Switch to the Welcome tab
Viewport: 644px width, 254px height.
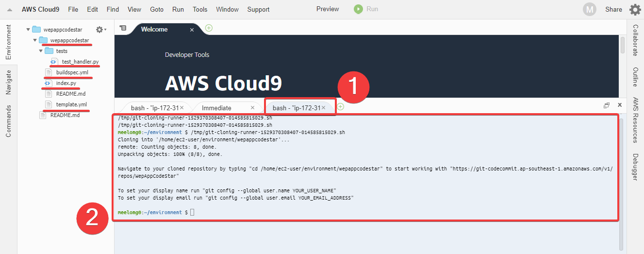154,29
